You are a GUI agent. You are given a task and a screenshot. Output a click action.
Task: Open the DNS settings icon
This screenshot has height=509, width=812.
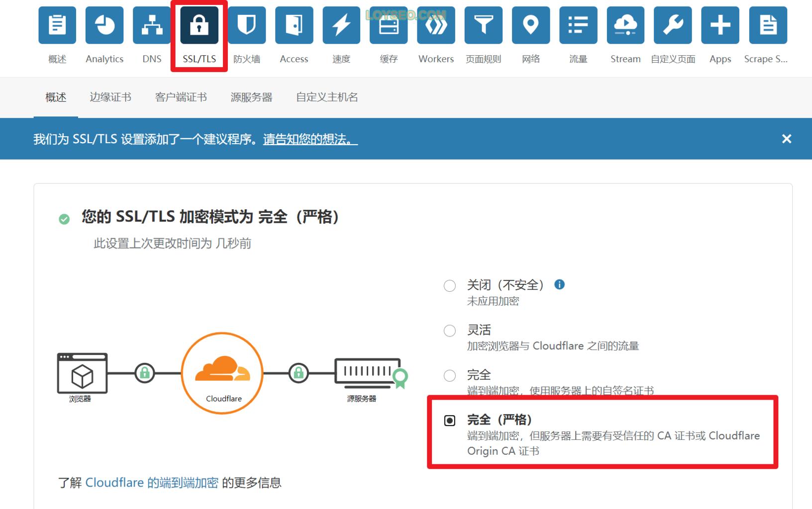(x=151, y=25)
